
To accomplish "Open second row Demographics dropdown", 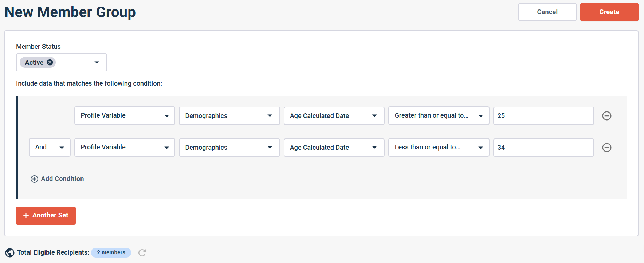I will coord(229,148).
